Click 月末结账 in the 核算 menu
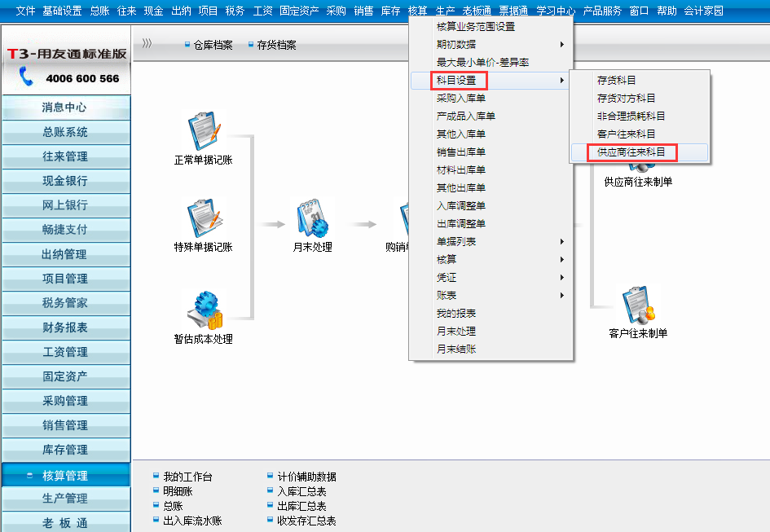 (455, 350)
